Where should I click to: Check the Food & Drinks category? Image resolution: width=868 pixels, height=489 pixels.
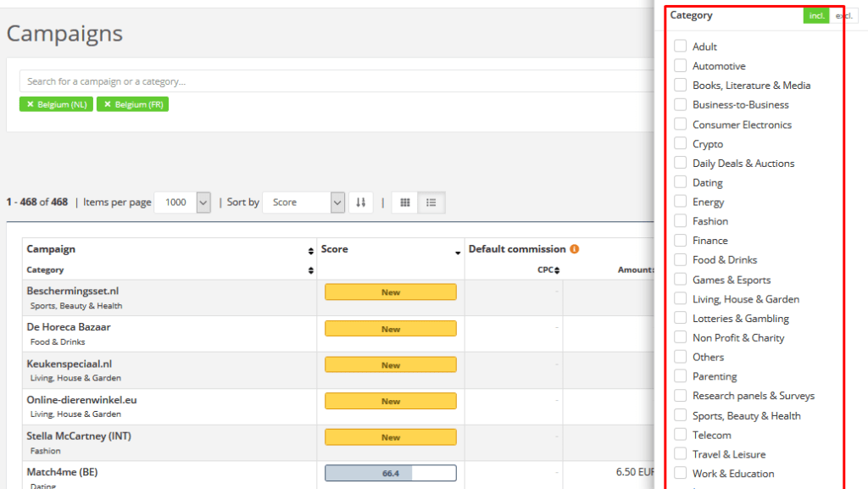(x=681, y=259)
